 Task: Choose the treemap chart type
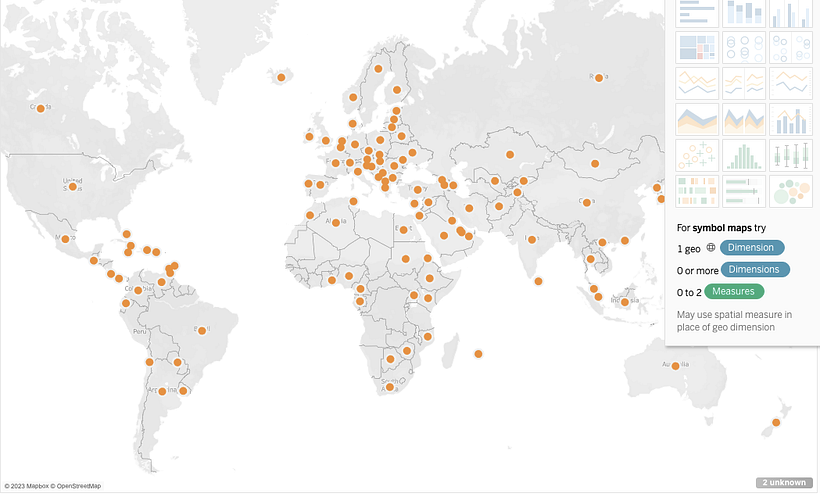(x=697, y=48)
